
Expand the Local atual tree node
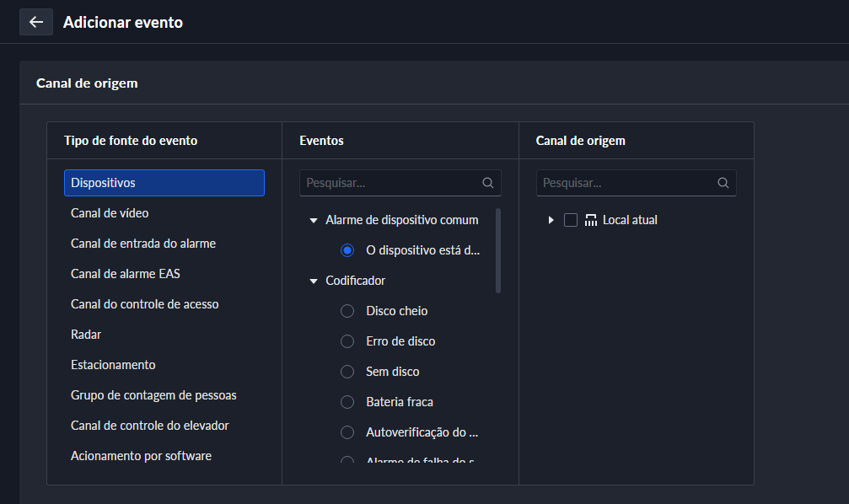pos(551,220)
